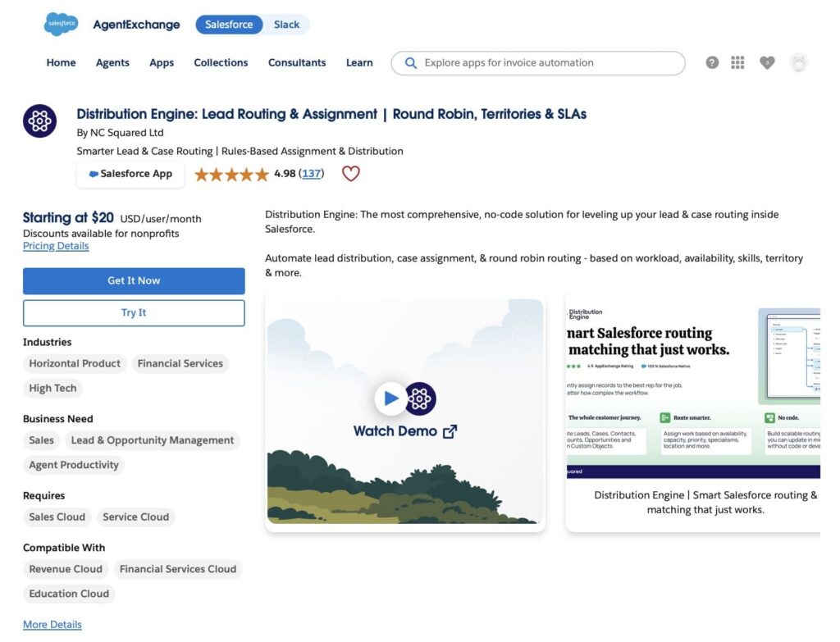Open the Agents nav item

pyautogui.click(x=112, y=62)
